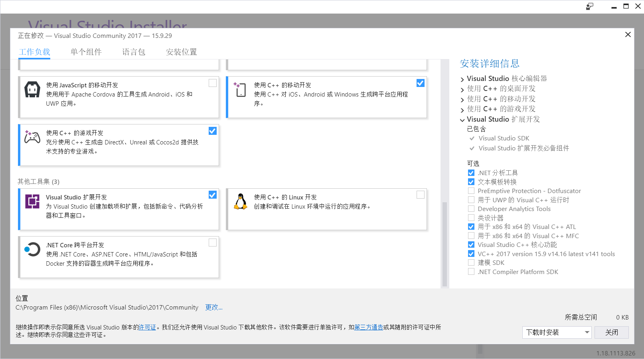Check the .NET Core 跨平台开发 workload
Viewport: 644px width, 359px height.
[x=213, y=243]
